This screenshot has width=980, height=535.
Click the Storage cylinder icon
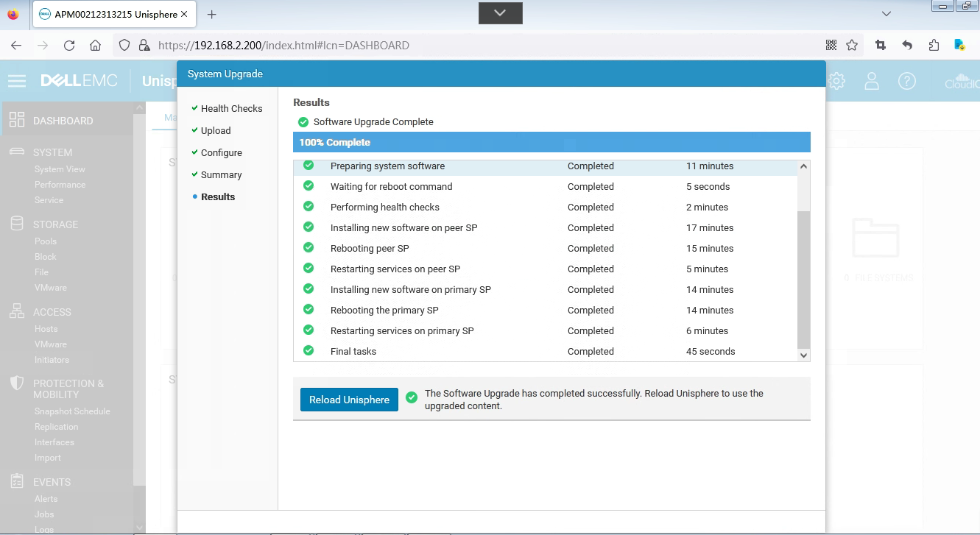(17, 224)
